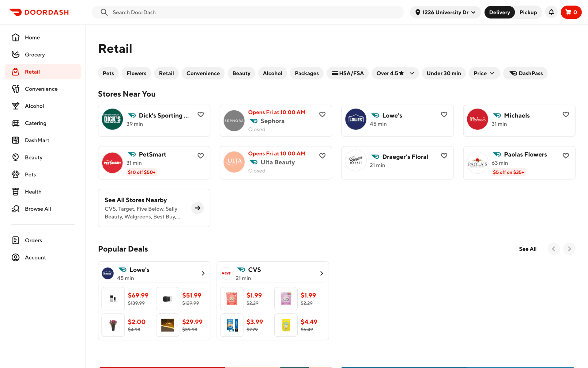Filter by DashPass stores
The height and width of the screenshot is (368, 588).
click(x=526, y=73)
